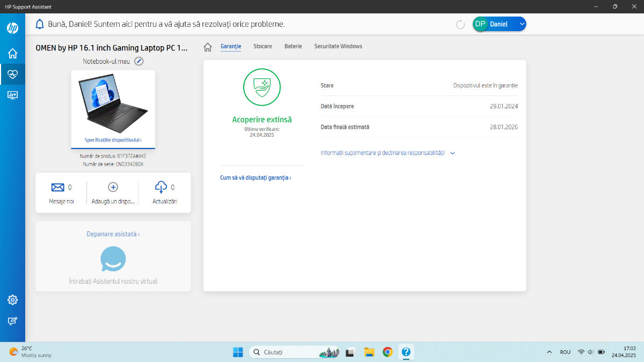Image resolution: width=644 pixels, height=362 pixels.
Task: Click the refresh icon near profile
Action: pyautogui.click(x=460, y=24)
